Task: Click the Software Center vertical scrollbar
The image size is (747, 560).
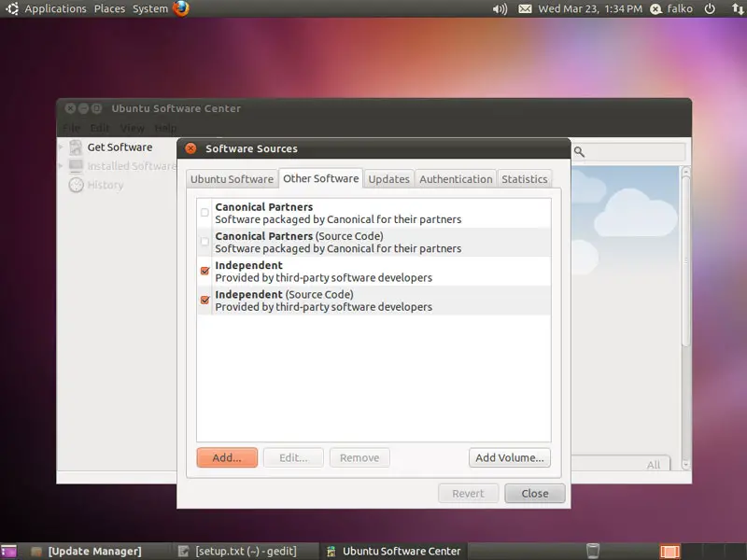Action: point(686,262)
